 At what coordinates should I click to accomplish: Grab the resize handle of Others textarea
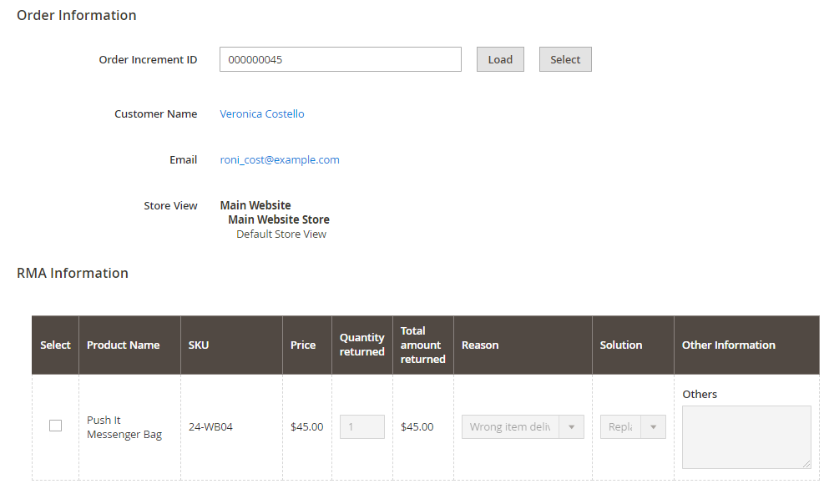pos(806,464)
